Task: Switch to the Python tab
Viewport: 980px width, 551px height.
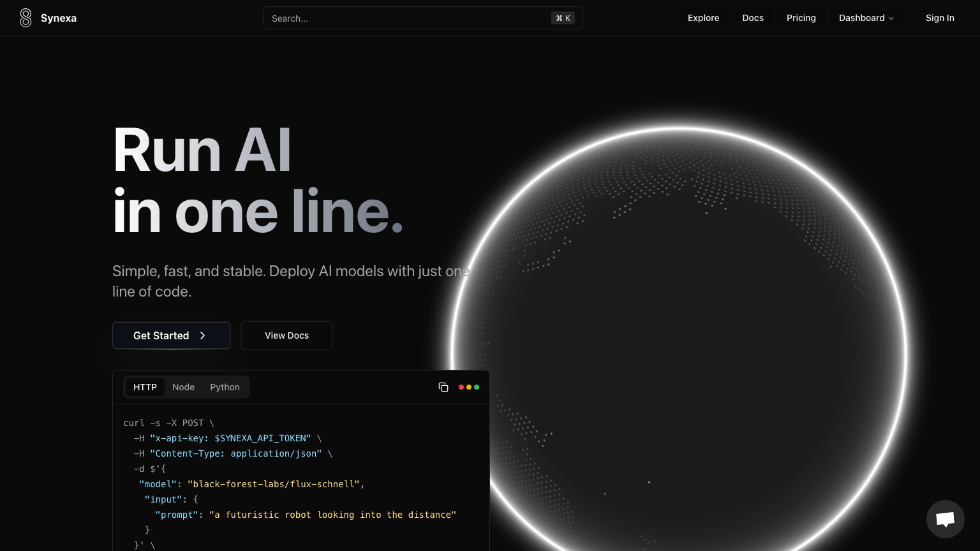Action: [225, 387]
